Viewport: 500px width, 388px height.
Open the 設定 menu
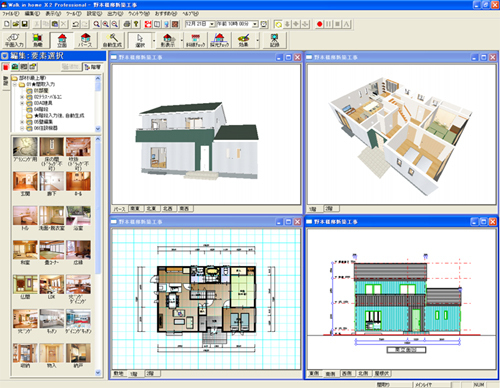coord(94,14)
